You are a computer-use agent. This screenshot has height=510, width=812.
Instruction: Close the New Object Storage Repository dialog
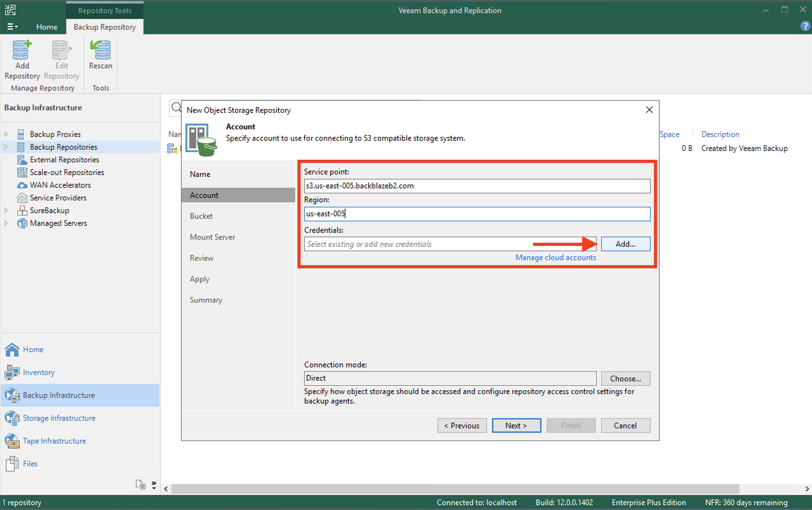(x=649, y=110)
